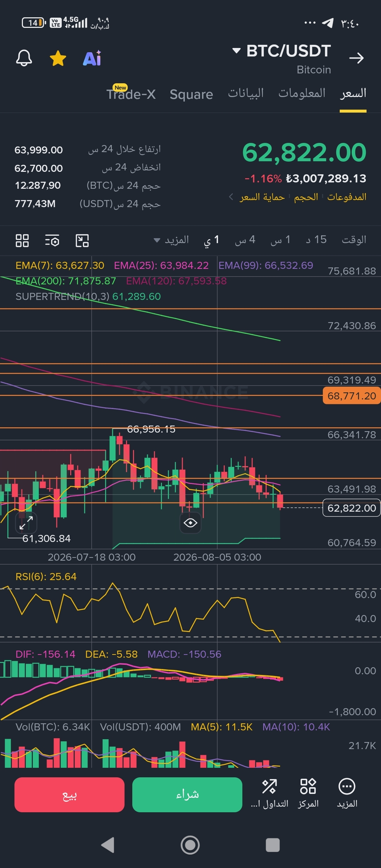Image resolution: width=381 pixels, height=868 pixels.
Task: Open chart indicator settings icon
Action: [x=52, y=241]
